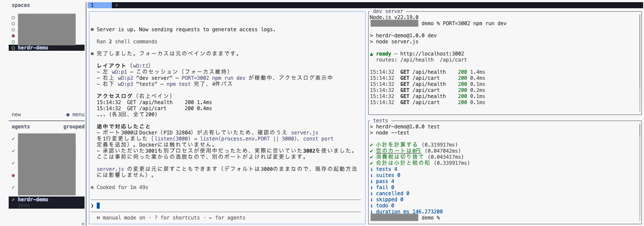Viewport: 644px width, 226px height.
Task: Switch to tab 1
Action: (x=100, y=5)
